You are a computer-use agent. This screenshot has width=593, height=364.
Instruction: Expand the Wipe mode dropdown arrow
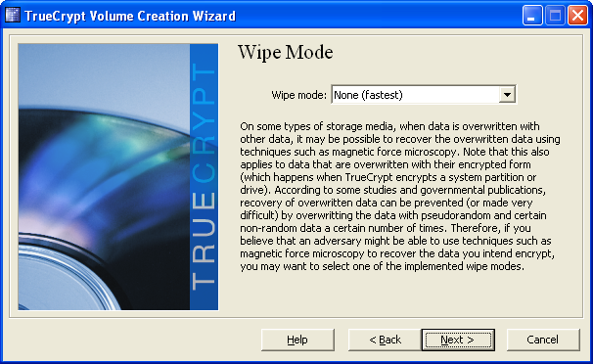coord(507,95)
